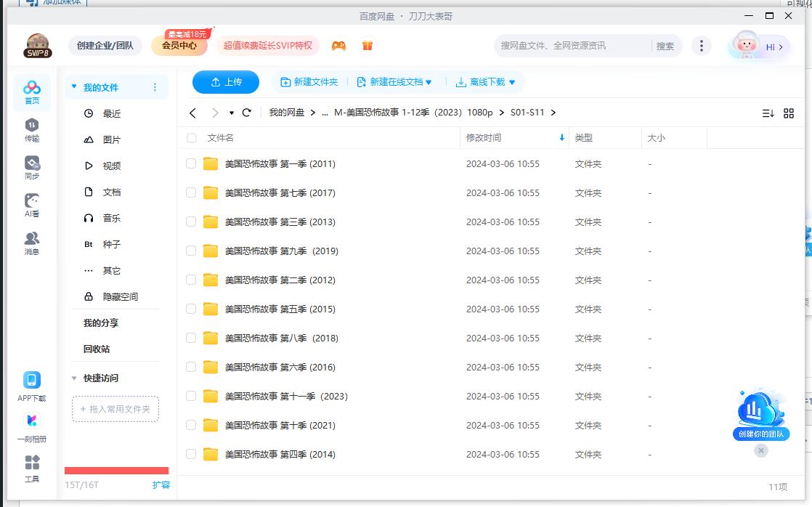This screenshot has height=507, width=812.
Task: Toggle the select-all checkbox by 文件名
Action: tap(192, 138)
